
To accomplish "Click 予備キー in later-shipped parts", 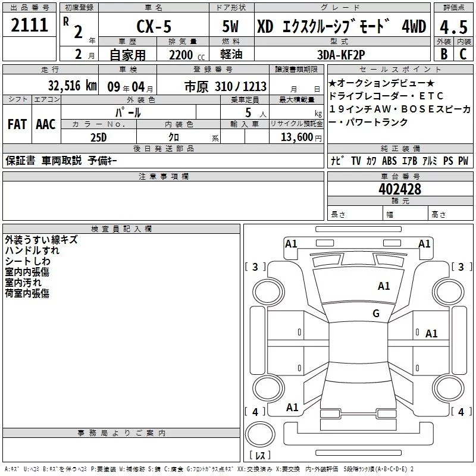I will [102, 161].
